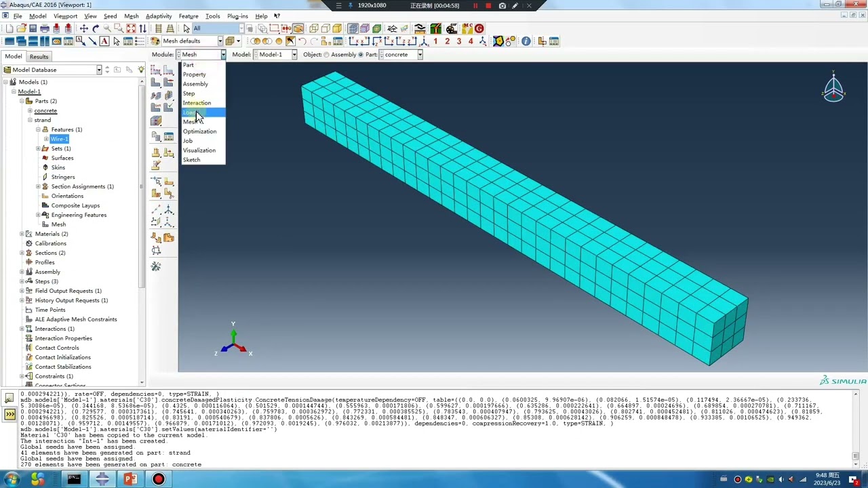
Task: Expand the Materials (2) tree node
Action: click(x=22, y=234)
